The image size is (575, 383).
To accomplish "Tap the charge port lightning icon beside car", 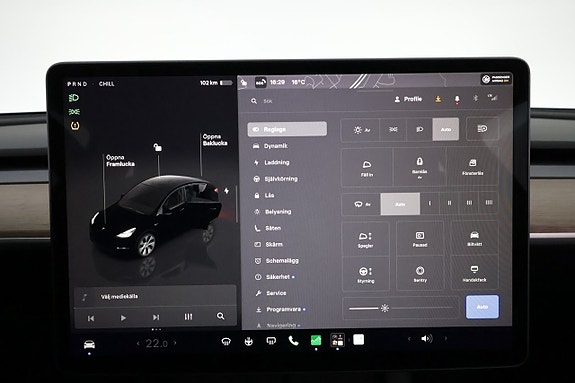I will (227, 190).
